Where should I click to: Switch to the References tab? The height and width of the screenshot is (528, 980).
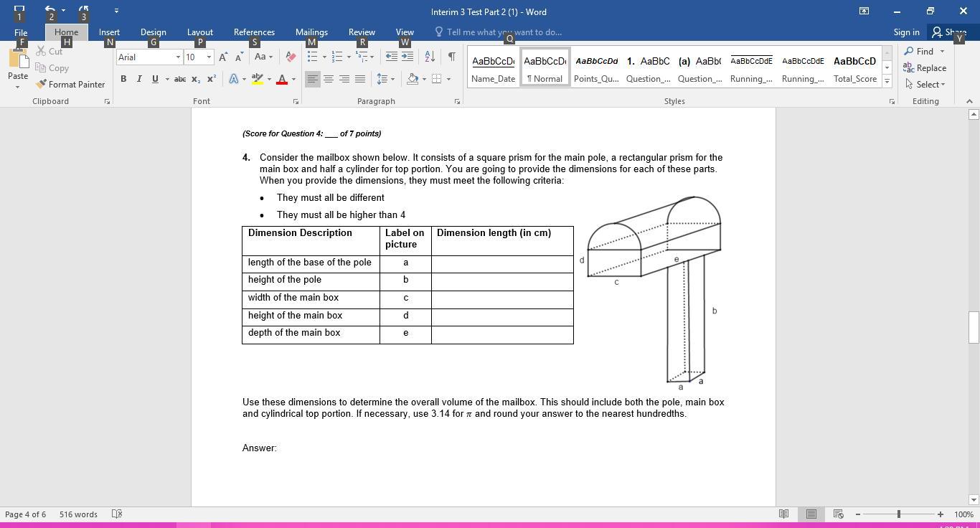click(254, 32)
